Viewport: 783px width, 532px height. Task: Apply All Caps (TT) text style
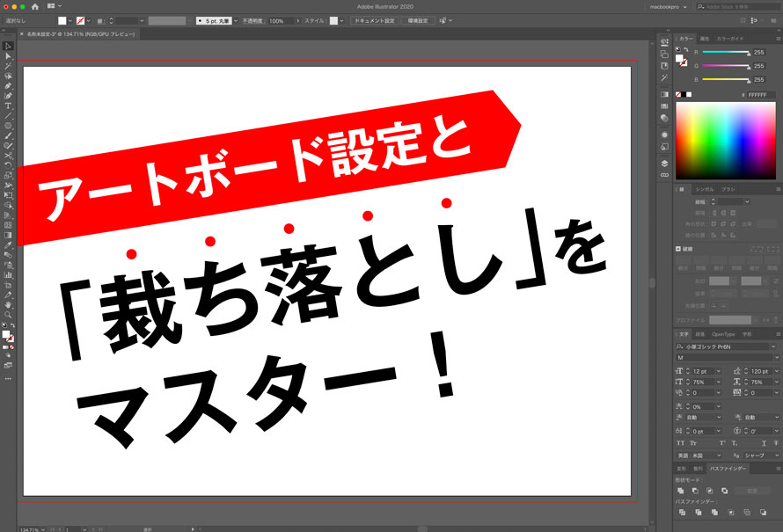pos(680,443)
